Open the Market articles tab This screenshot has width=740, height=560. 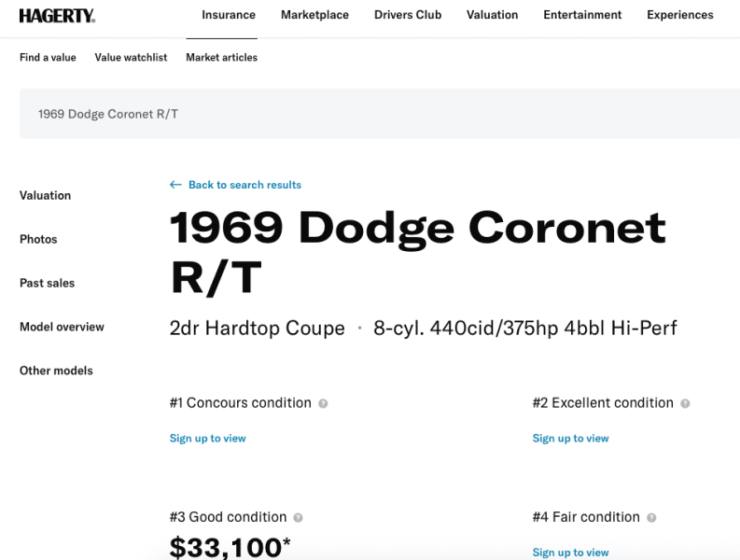(x=221, y=57)
